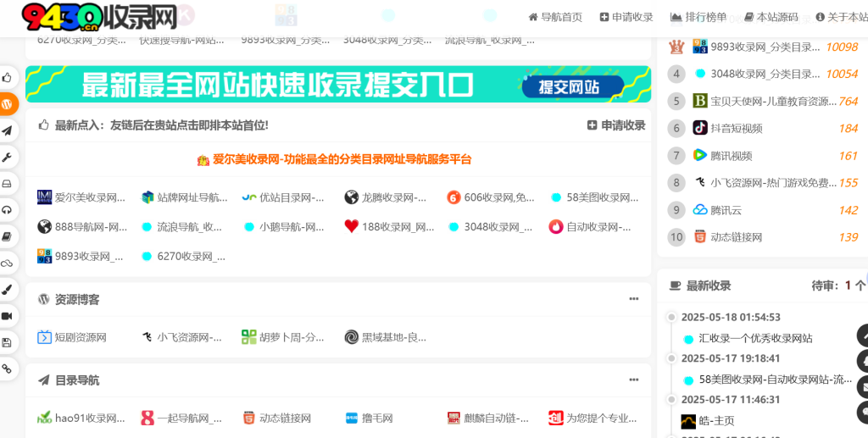Image resolution: width=868 pixels, height=438 pixels.
Task: Click the 腾讯云 cloud icon
Action: (x=699, y=210)
